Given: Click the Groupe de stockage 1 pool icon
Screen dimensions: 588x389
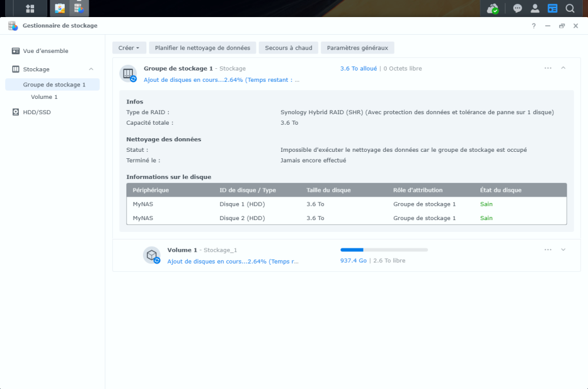Looking at the screenshot, I should pyautogui.click(x=128, y=74).
